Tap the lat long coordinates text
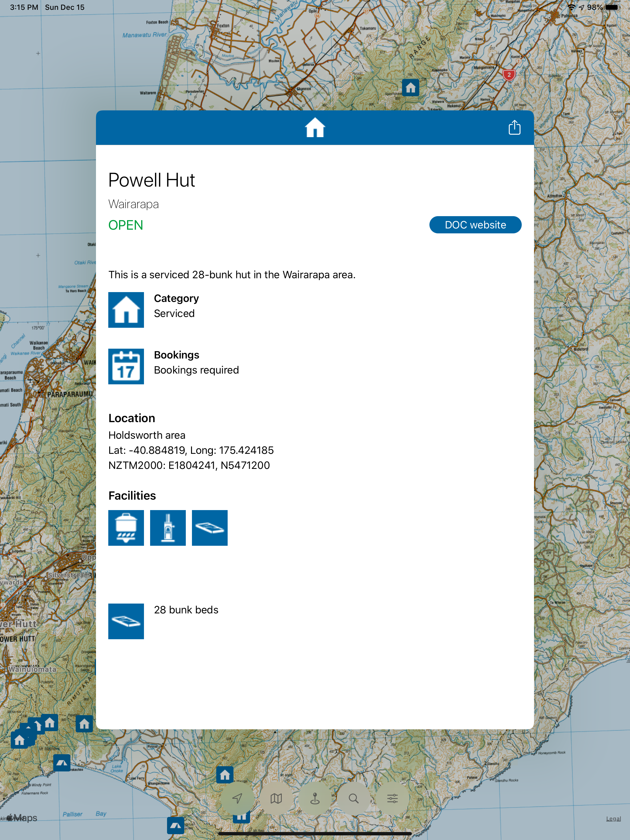 (x=191, y=450)
